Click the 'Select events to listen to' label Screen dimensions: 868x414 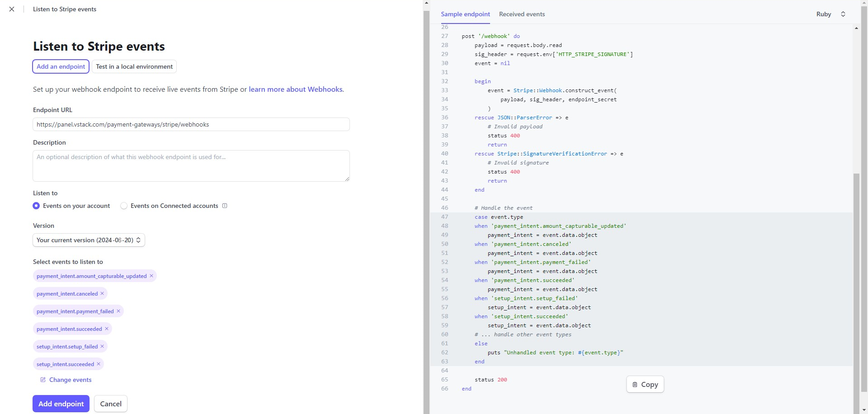pyautogui.click(x=68, y=262)
